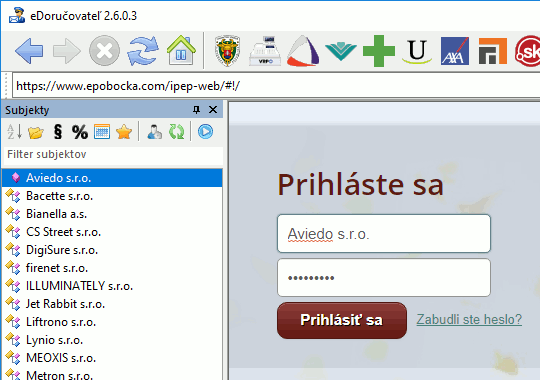Click the user person icon in Subjekty toolbar

pos(154,132)
